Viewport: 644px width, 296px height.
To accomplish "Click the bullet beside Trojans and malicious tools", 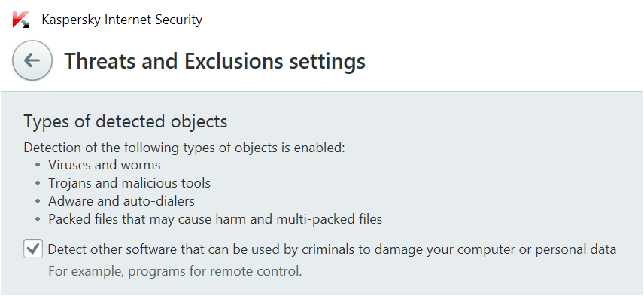I will tap(38, 183).
